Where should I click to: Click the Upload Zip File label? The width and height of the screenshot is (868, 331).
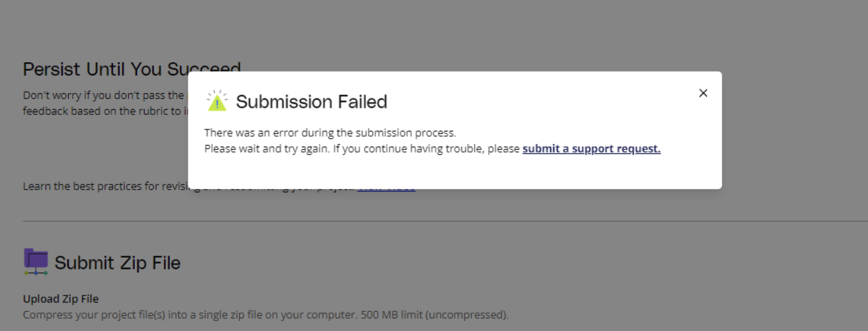pos(61,299)
